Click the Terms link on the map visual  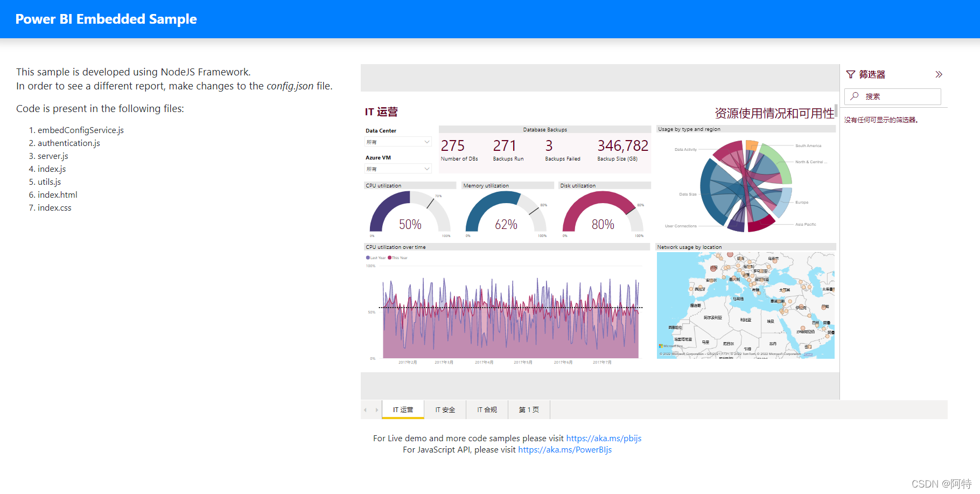coord(808,354)
